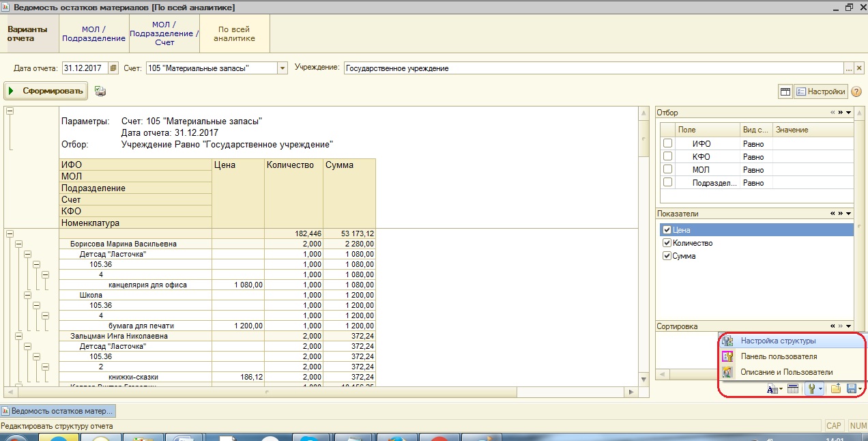Select the бумага для печати row
This screenshot has width=868, height=441.
tap(217, 326)
